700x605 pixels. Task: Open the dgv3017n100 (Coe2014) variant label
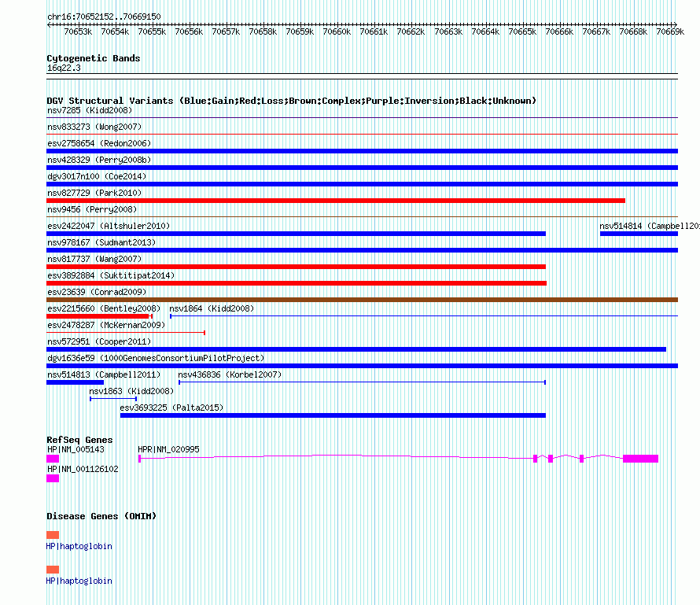click(97, 176)
